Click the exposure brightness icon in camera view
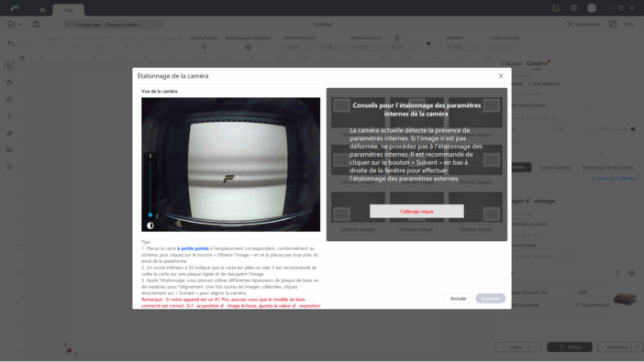The width and height of the screenshot is (644, 362). 150,225
